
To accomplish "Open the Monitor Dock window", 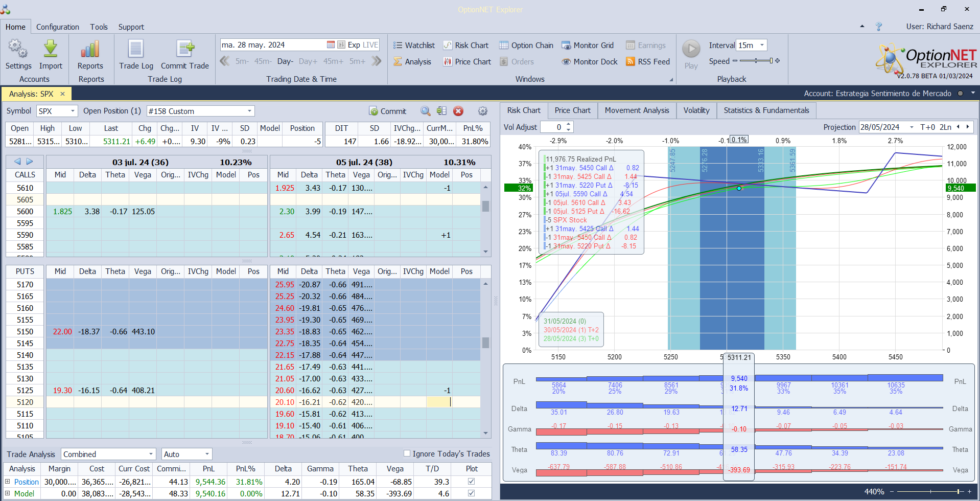I will point(590,62).
